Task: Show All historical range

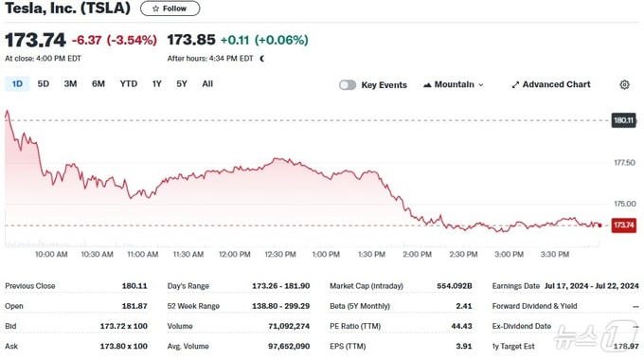Action: tap(207, 84)
